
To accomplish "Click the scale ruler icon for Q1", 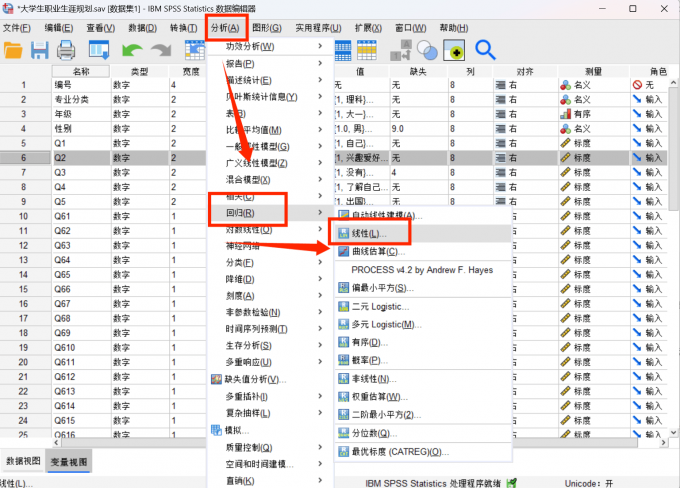I will tap(566, 143).
